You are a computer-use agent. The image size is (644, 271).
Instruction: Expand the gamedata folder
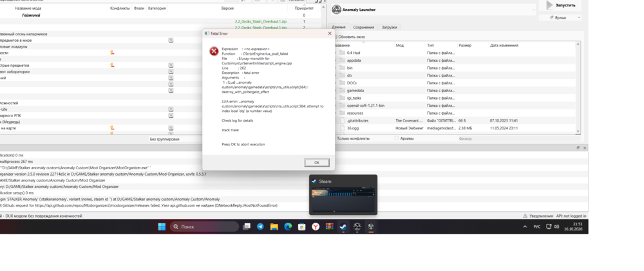[x=335, y=90]
